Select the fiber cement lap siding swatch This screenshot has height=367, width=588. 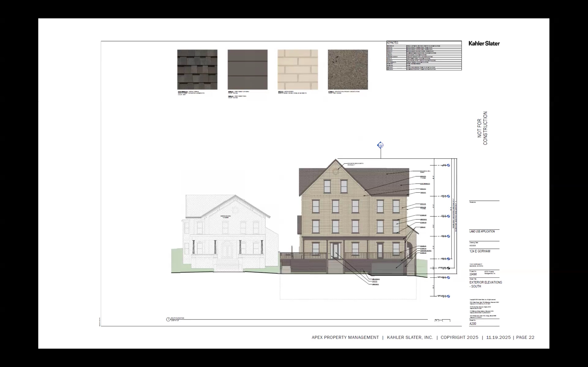click(247, 70)
